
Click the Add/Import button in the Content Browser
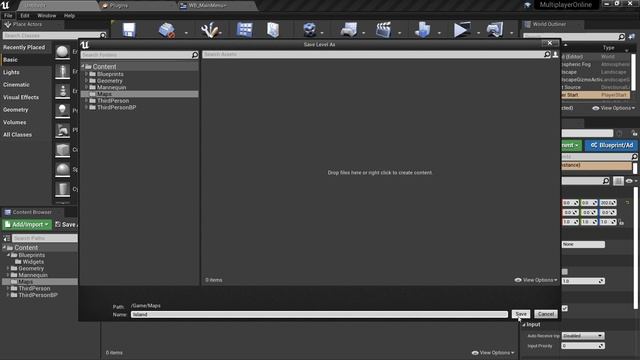(27, 224)
